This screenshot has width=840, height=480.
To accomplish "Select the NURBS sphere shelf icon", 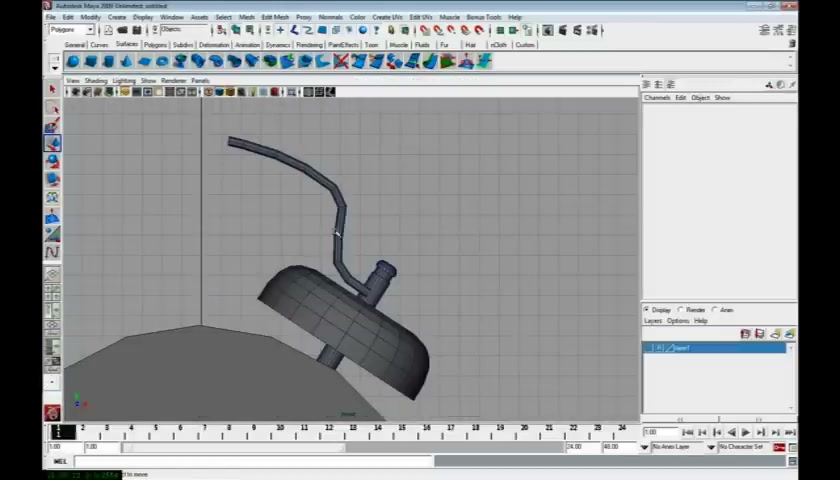I will pos(73,62).
